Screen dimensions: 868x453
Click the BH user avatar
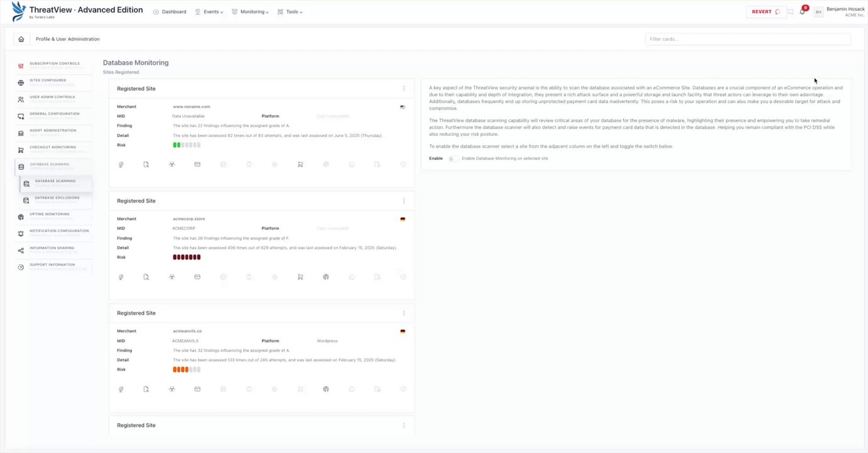818,12
